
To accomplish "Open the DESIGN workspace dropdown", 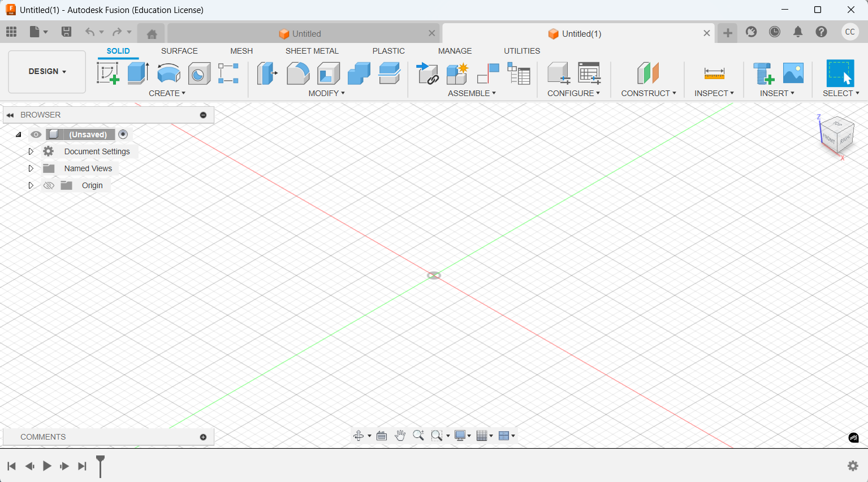I will (x=47, y=72).
